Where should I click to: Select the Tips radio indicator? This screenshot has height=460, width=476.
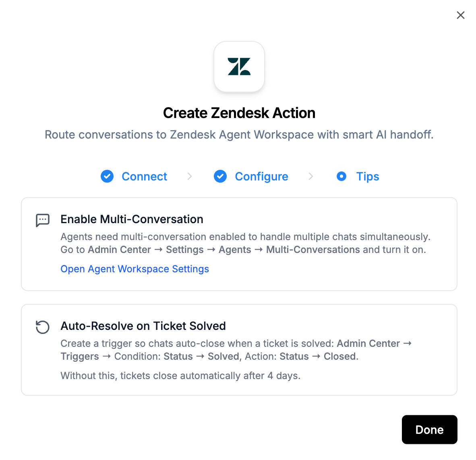tap(341, 176)
